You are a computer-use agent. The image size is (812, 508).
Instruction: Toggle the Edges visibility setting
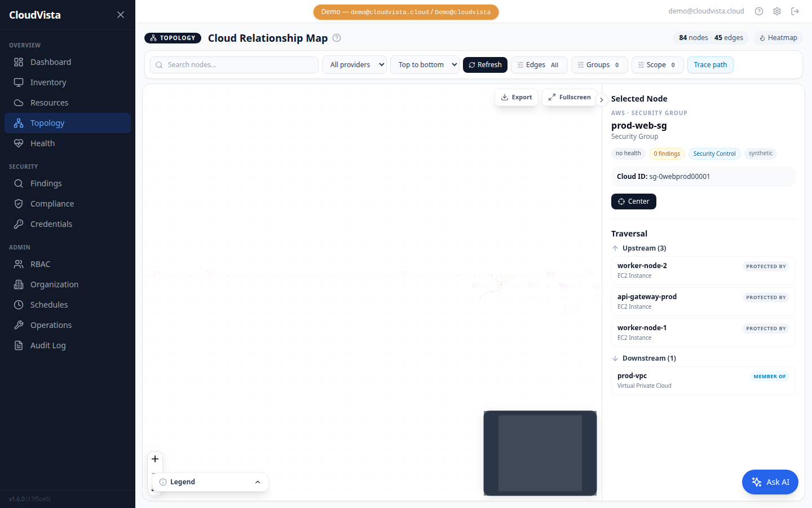pos(539,64)
